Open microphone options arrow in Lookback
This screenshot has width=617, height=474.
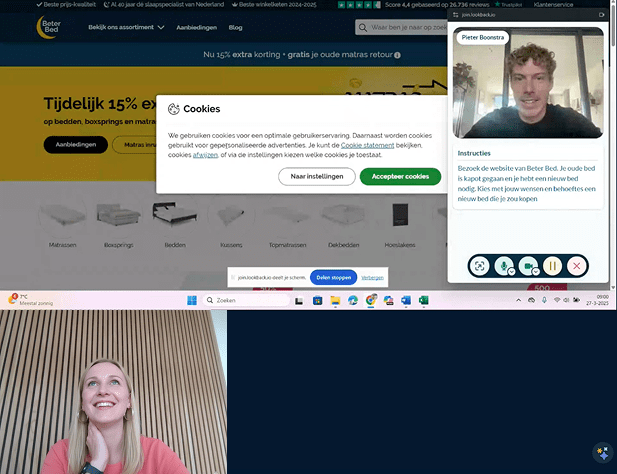511,271
